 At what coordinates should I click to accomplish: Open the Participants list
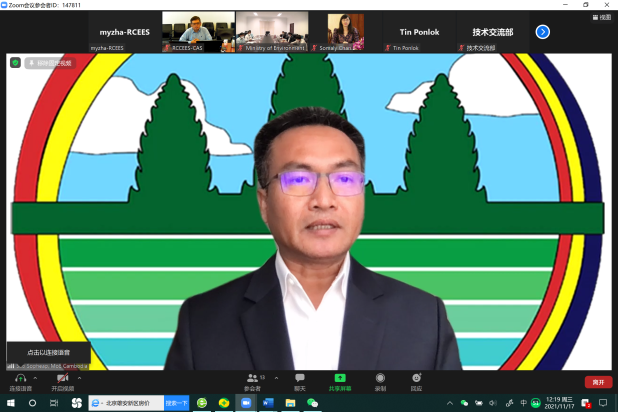click(x=252, y=381)
